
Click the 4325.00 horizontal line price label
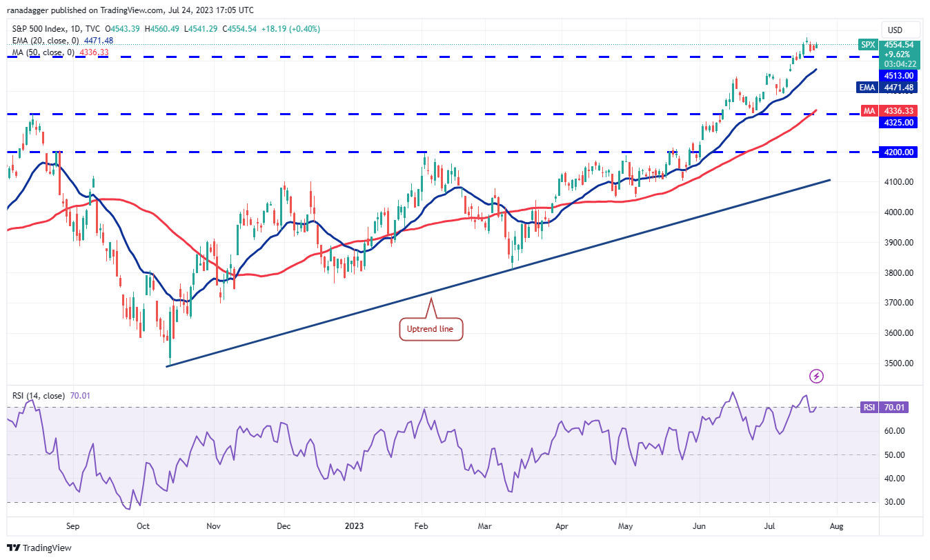coord(900,122)
